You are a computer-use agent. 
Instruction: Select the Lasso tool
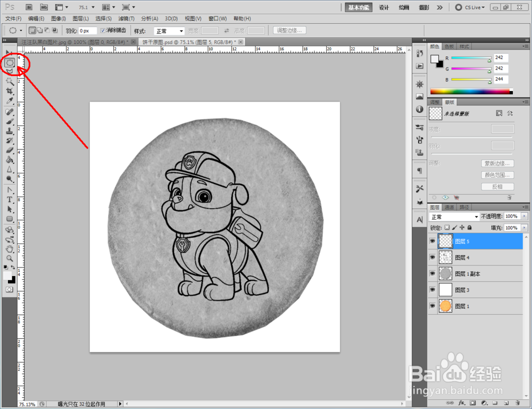(x=10, y=71)
